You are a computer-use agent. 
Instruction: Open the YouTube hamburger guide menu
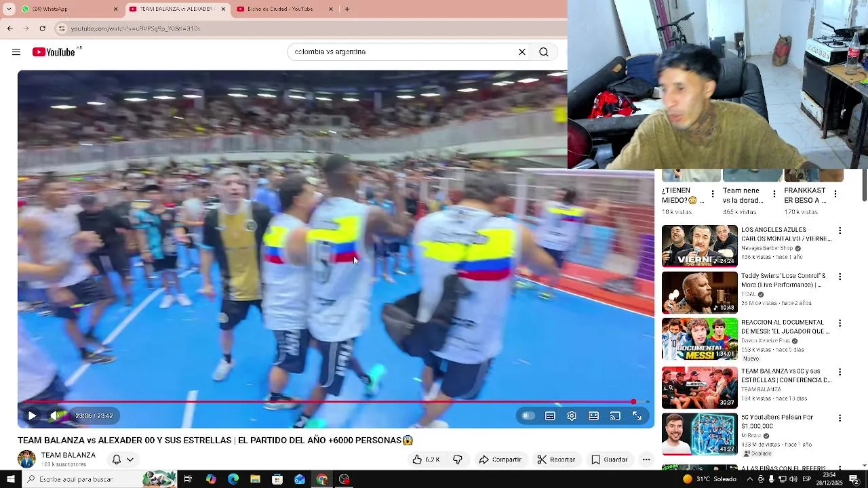(x=16, y=52)
